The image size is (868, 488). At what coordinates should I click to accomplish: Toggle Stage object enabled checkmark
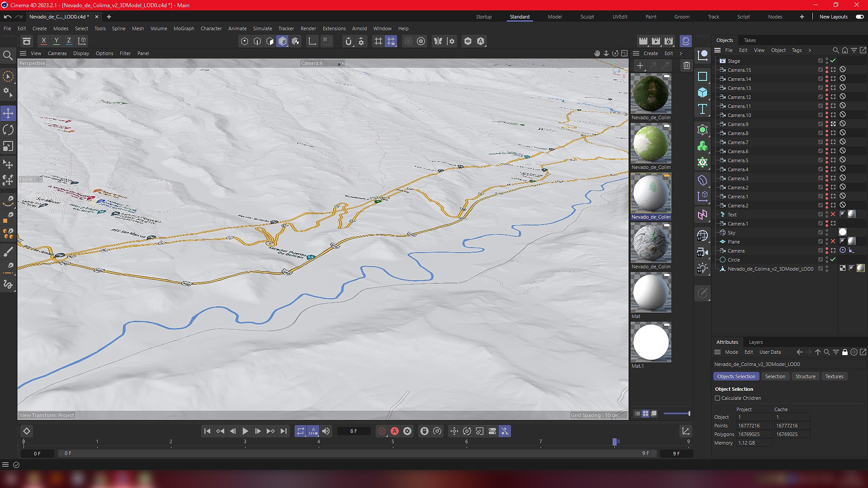coord(833,61)
